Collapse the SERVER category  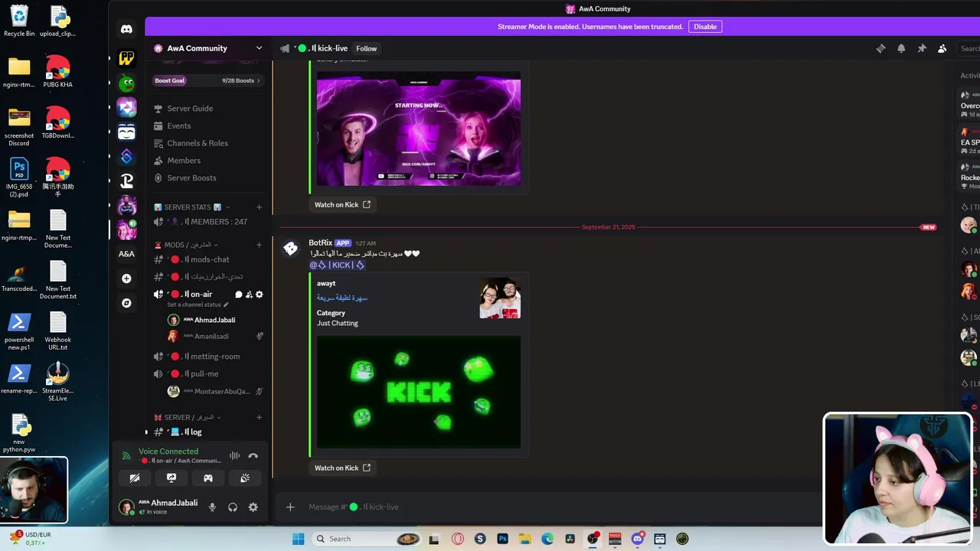[188, 417]
